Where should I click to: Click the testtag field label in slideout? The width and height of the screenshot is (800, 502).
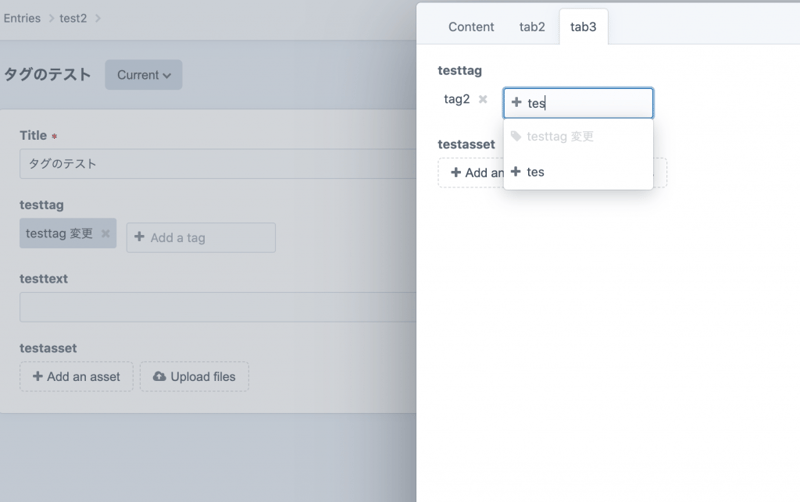460,71
